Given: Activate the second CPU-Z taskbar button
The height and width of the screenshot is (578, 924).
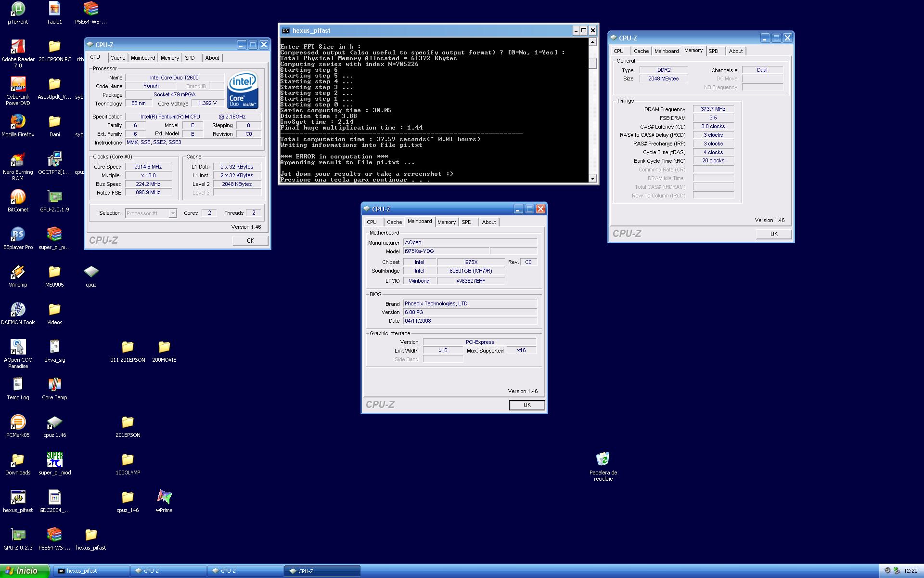Looking at the screenshot, I should 245,571.
